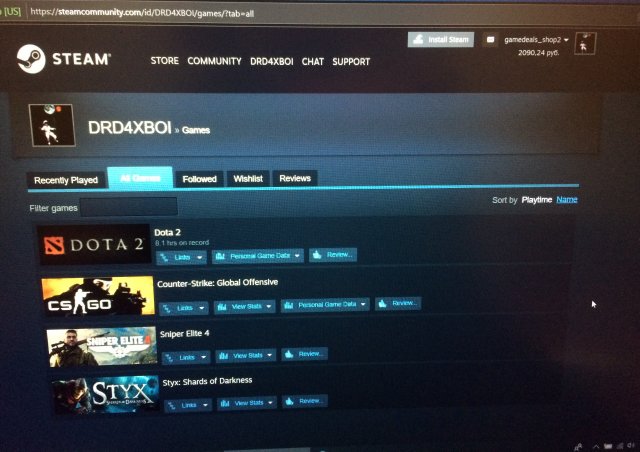
Task: Open the STORE menu
Action: (x=164, y=61)
